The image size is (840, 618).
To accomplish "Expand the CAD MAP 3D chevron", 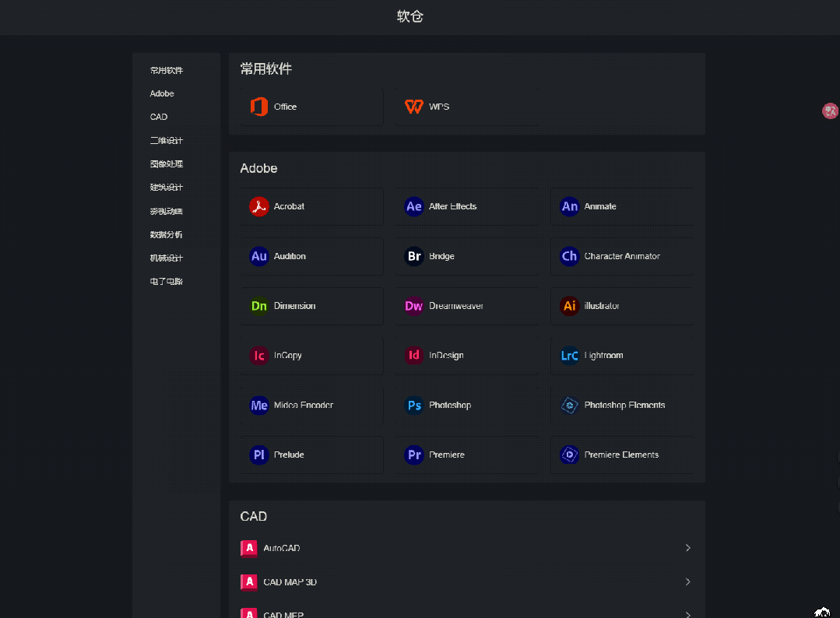I will coord(687,581).
